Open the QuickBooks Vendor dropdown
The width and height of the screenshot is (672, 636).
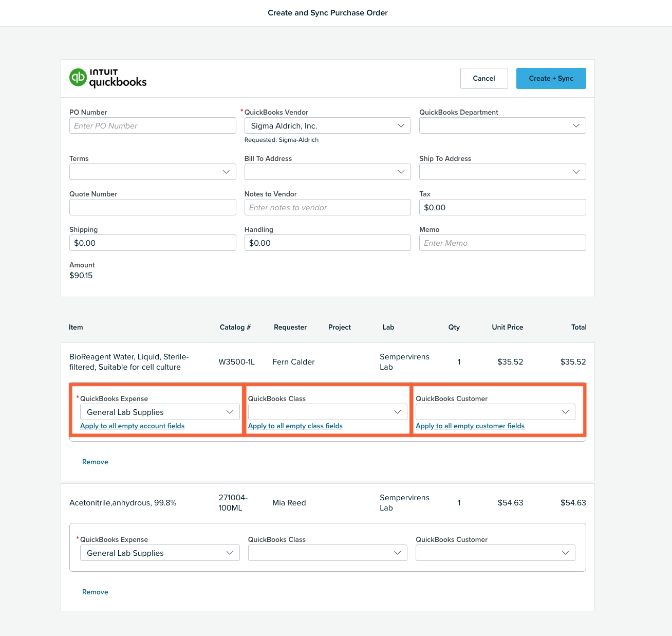click(327, 125)
